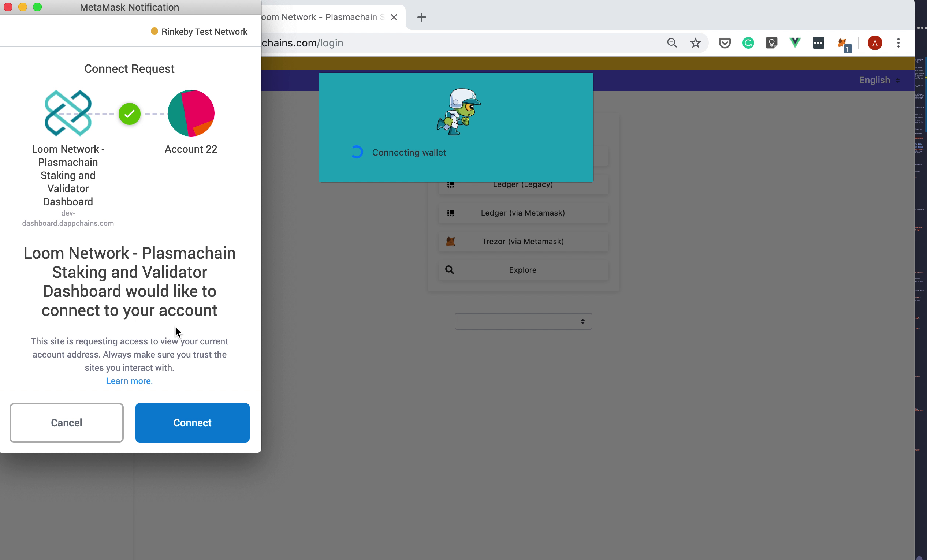Open the Pocket extension icon
927x560 pixels.
(725, 43)
